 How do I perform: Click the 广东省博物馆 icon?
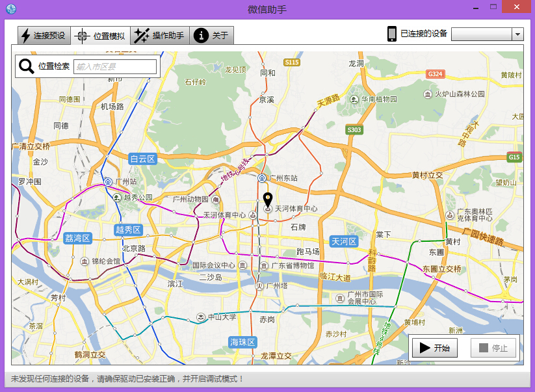(264, 265)
